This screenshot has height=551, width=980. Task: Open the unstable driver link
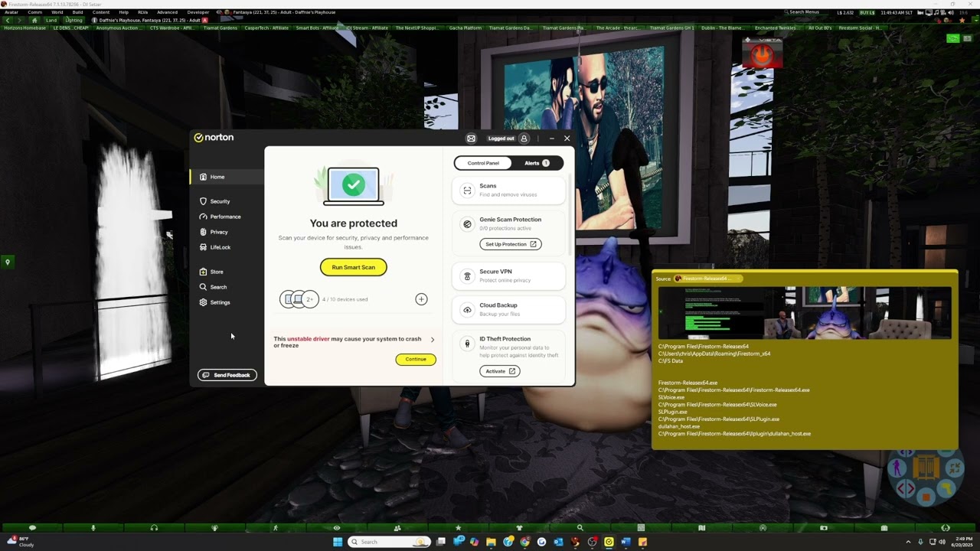(x=309, y=339)
